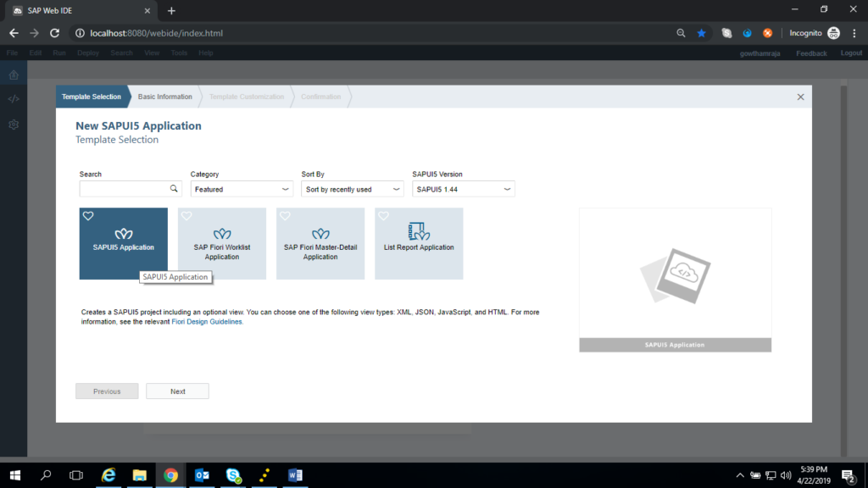Viewport: 868px width, 488px height.
Task: Click the browser Back arrow
Action: (14, 33)
